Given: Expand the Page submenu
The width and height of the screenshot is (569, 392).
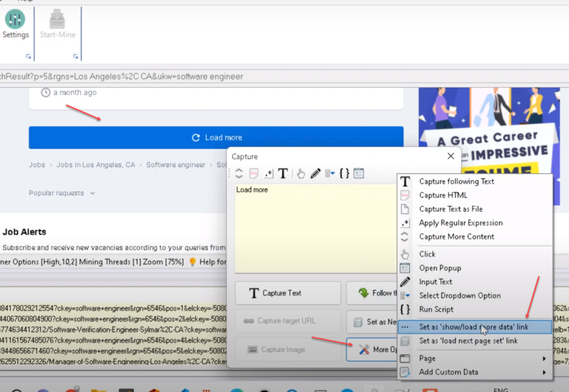Looking at the screenshot, I should (x=475, y=359).
